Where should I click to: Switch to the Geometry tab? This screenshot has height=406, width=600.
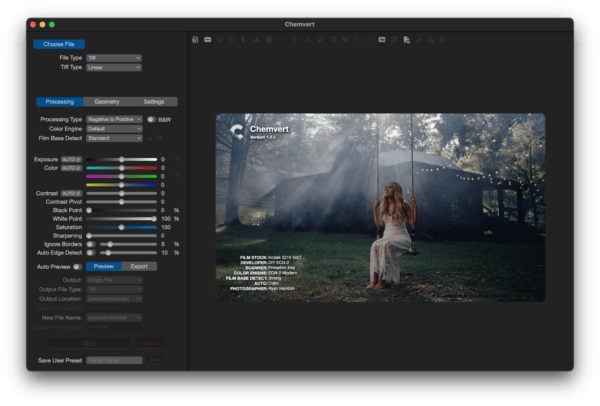pos(107,102)
